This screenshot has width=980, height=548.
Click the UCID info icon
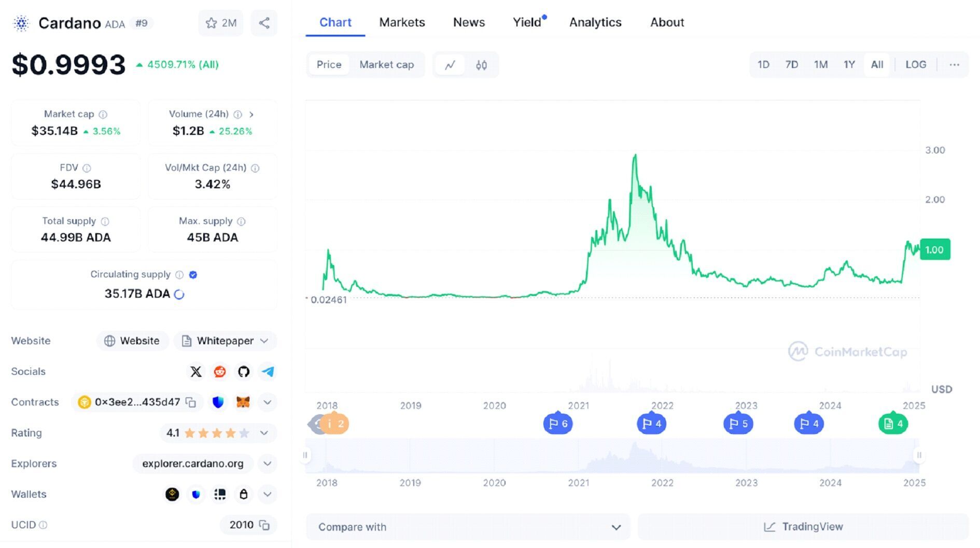43,525
